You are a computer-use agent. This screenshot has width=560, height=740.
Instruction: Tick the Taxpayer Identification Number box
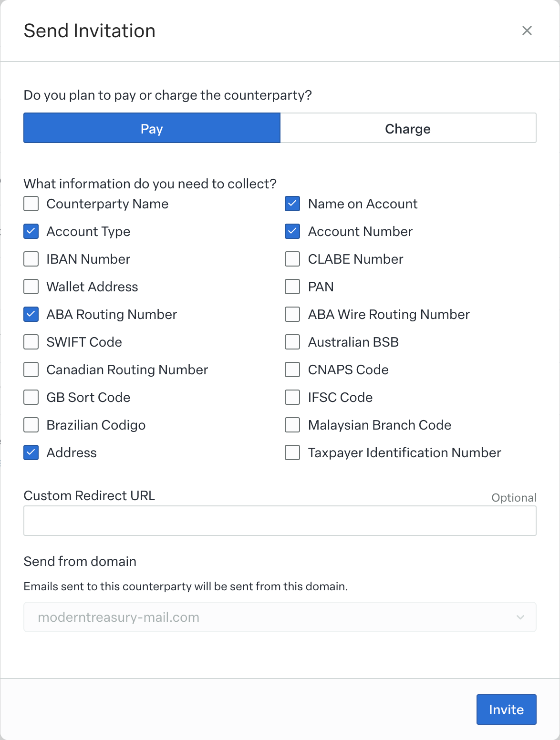point(292,453)
